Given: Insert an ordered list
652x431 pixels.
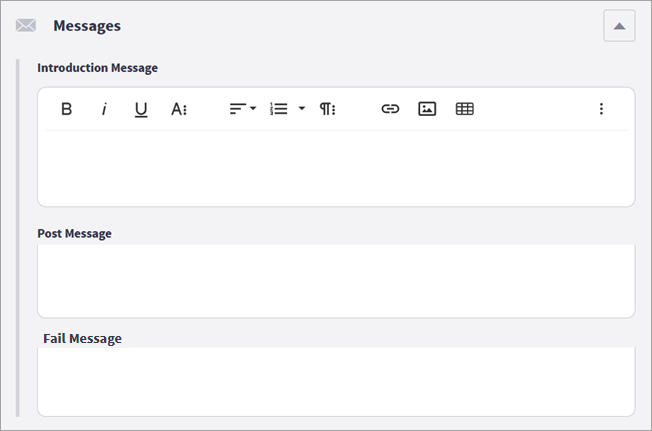Looking at the screenshot, I should [x=279, y=109].
